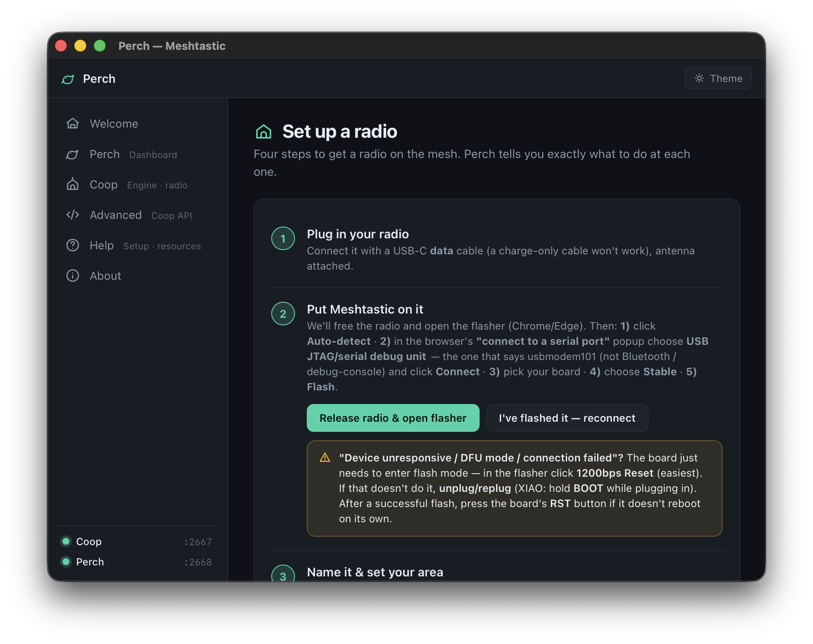Click the warning triangle icon in flash tip

(325, 457)
